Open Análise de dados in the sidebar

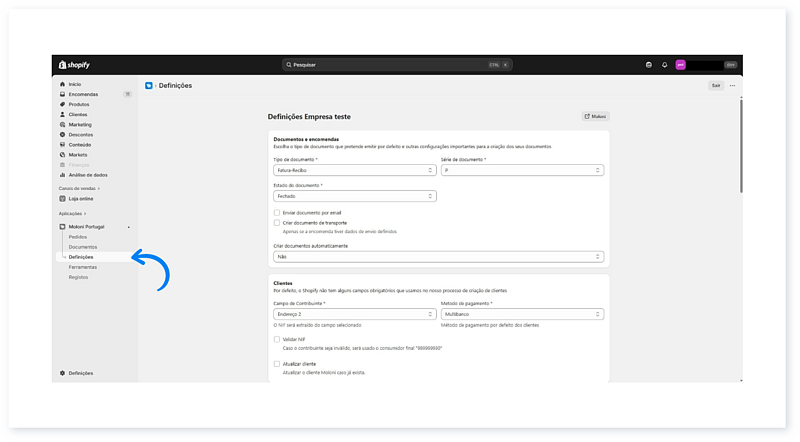[x=88, y=174]
